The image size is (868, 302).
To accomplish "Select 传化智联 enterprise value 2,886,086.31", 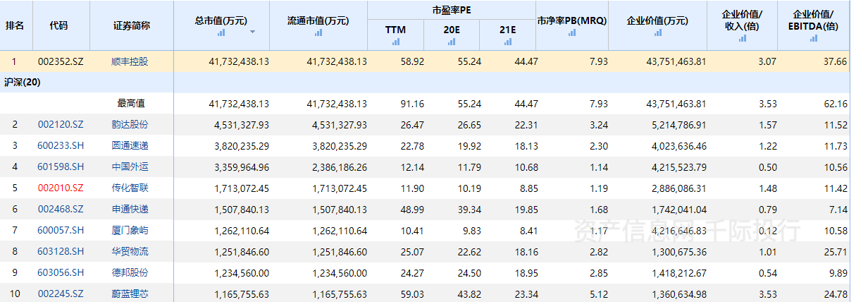I will click(x=678, y=188).
